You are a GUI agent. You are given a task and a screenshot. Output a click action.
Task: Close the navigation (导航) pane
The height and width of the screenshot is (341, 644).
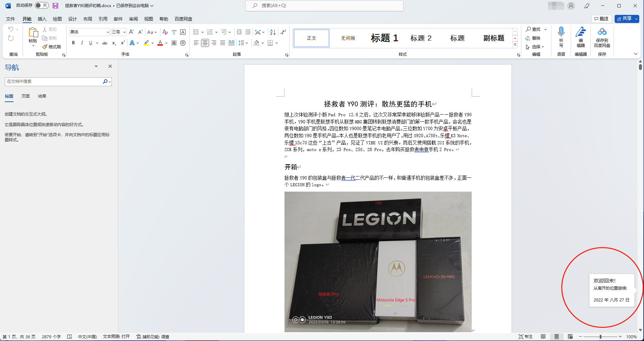(x=110, y=67)
